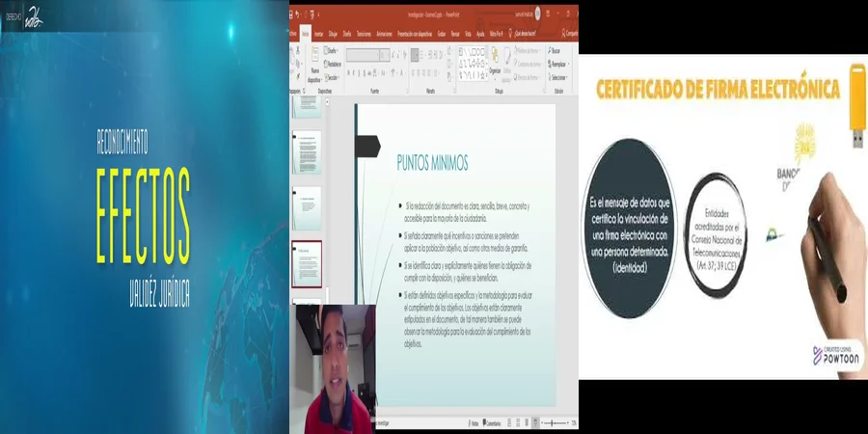Open Presentación con diapositivas tab
The image size is (868, 434).
coord(415,34)
